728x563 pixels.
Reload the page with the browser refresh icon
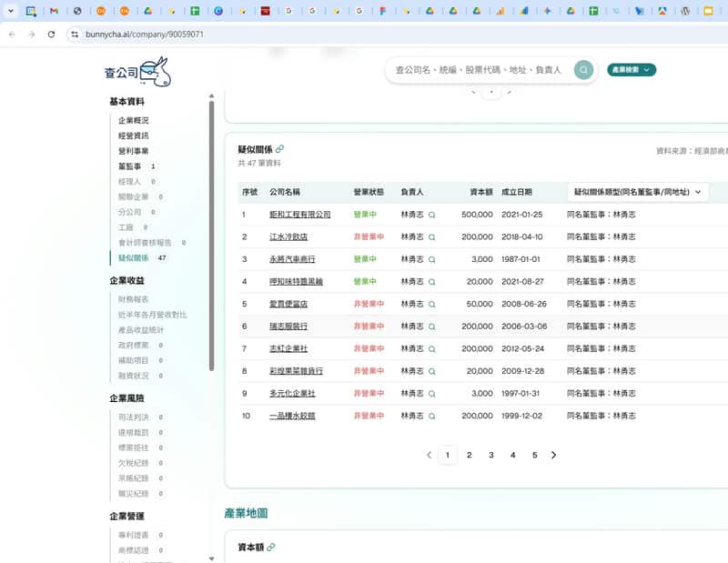coord(51,34)
